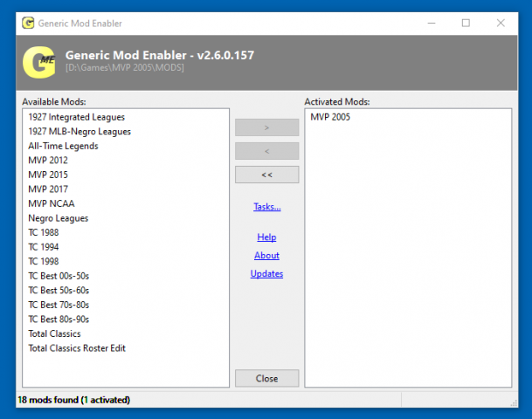
Task: Click the deactivate mod arrow button
Action: click(x=266, y=151)
